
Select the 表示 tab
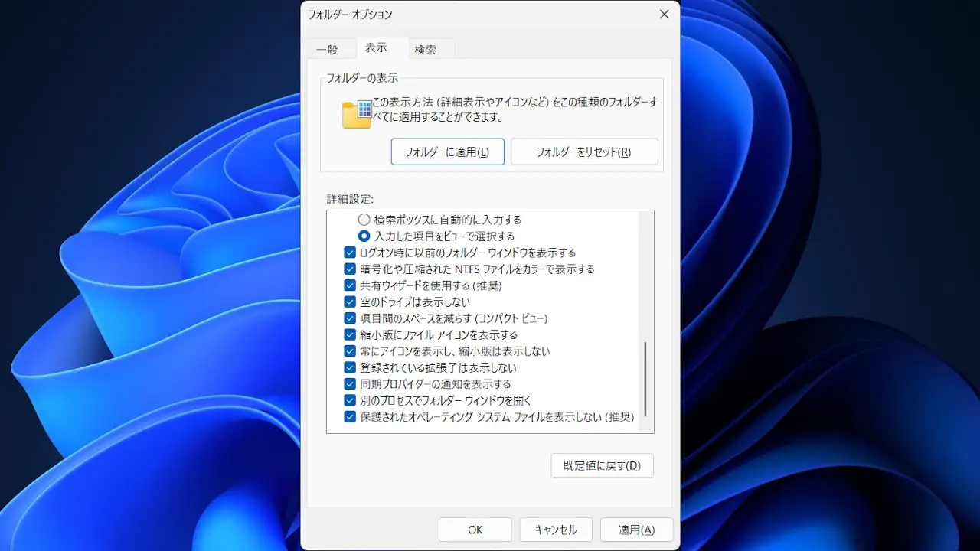[376, 47]
